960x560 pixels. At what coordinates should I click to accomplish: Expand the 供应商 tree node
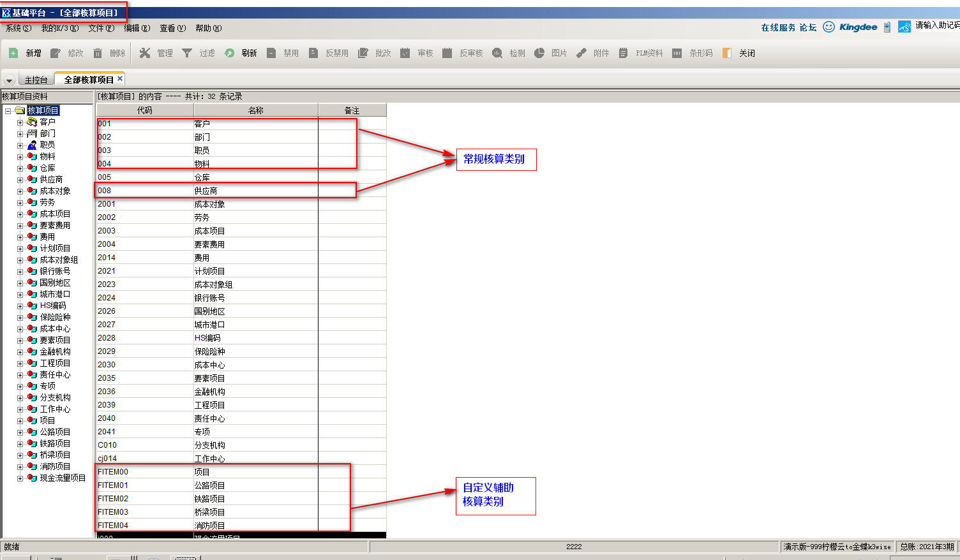(20, 180)
